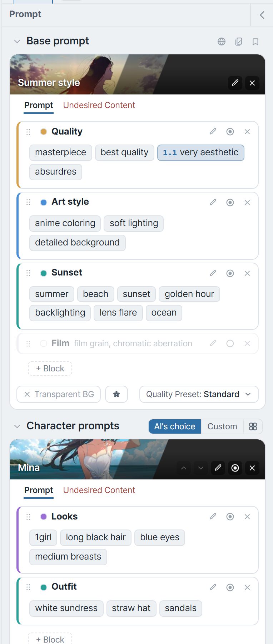Open the Quality Preset dropdown
The height and width of the screenshot is (644, 273).
(199, 394)
